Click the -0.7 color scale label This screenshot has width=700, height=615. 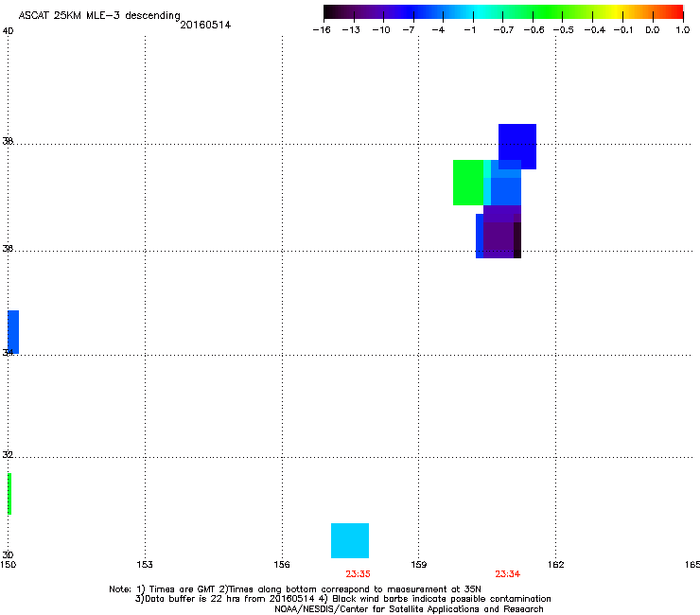(503, 30)
